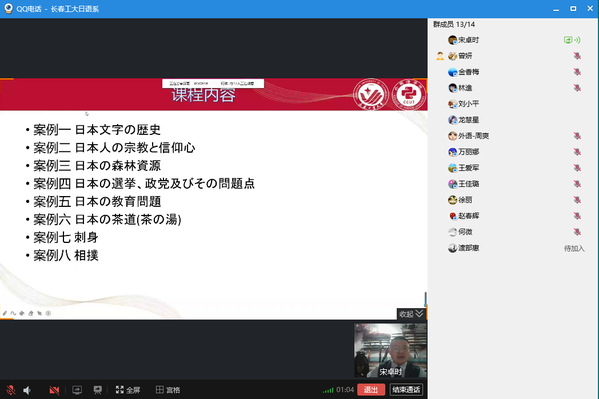Click the muted mic icon beside 金香梅

pyautogui.click(x=577, y=72)
